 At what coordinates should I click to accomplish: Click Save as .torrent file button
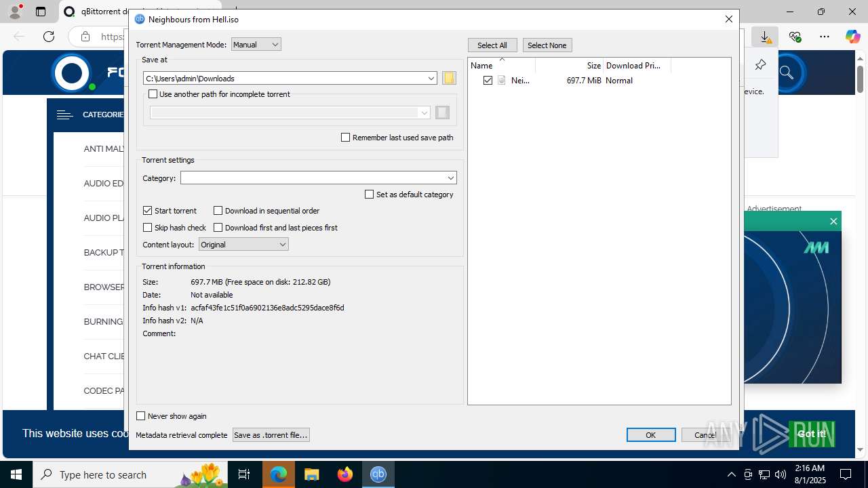pyautogui.click(x=271, y=435)
